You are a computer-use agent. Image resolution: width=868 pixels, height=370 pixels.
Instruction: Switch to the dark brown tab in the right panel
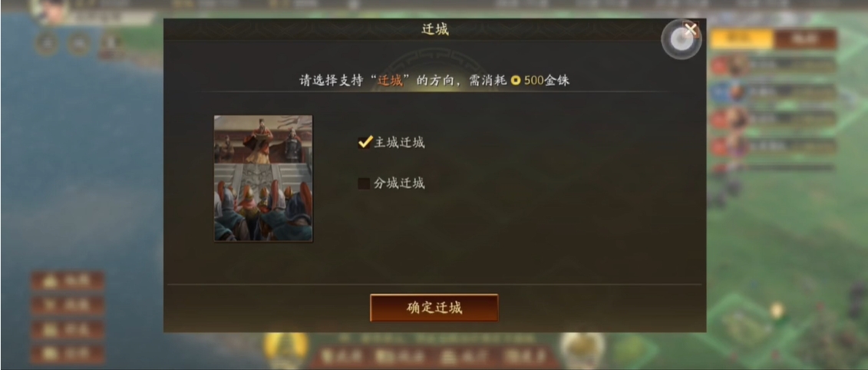(x=805, y=39)
